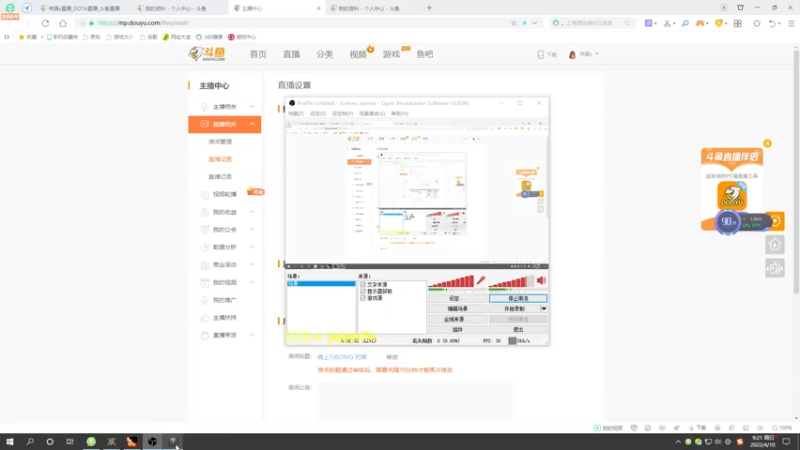Toggle the 商业活动 section chevron

[252, 265]
